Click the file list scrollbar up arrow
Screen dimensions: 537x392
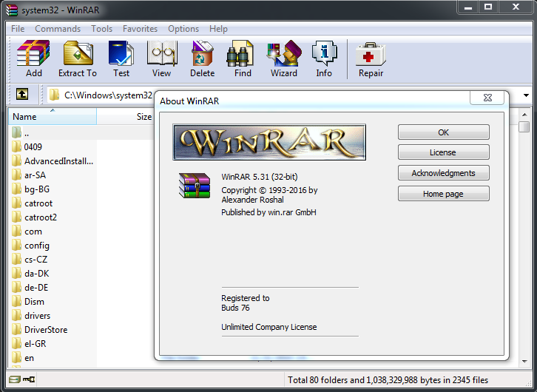pos(524,115)
